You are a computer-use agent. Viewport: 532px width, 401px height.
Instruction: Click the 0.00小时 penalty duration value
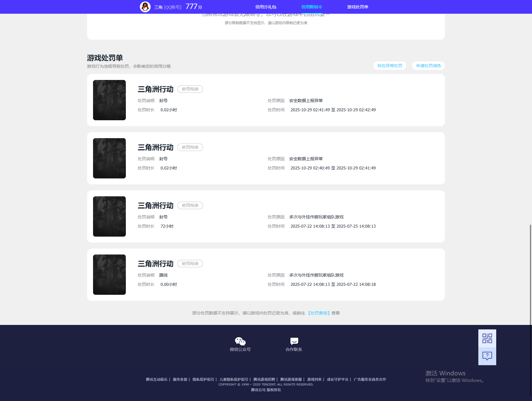click(x=169, y=284)
